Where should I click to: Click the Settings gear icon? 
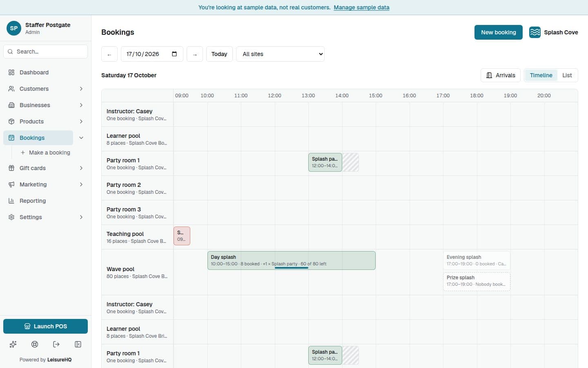11,217
